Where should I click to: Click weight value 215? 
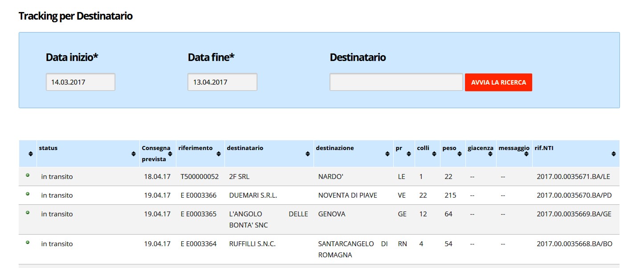450,195
